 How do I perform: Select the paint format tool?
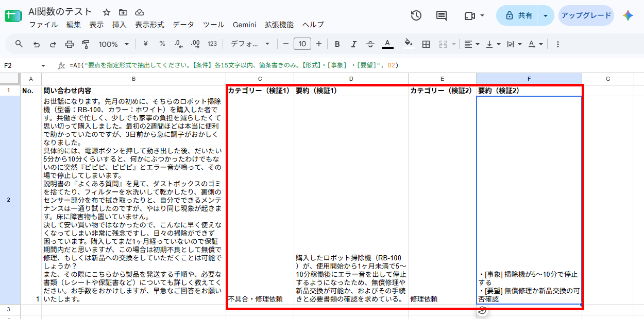click(86, 44)
